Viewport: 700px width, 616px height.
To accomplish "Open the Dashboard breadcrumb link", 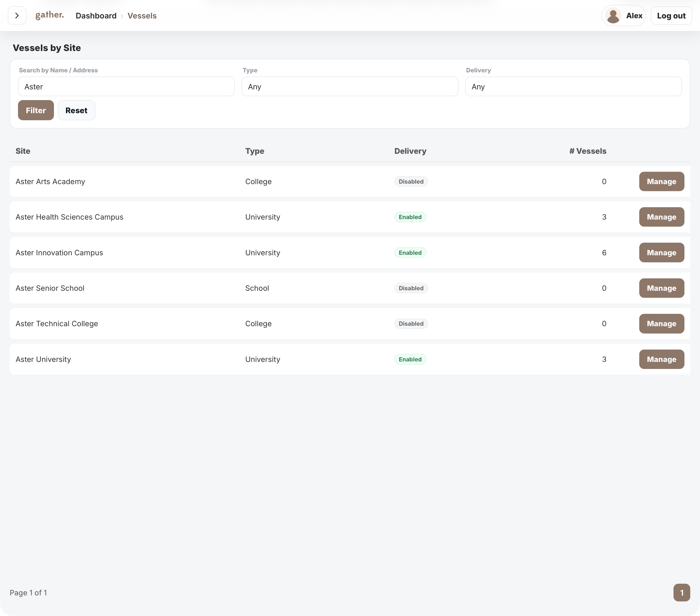I will pos(96,16).
